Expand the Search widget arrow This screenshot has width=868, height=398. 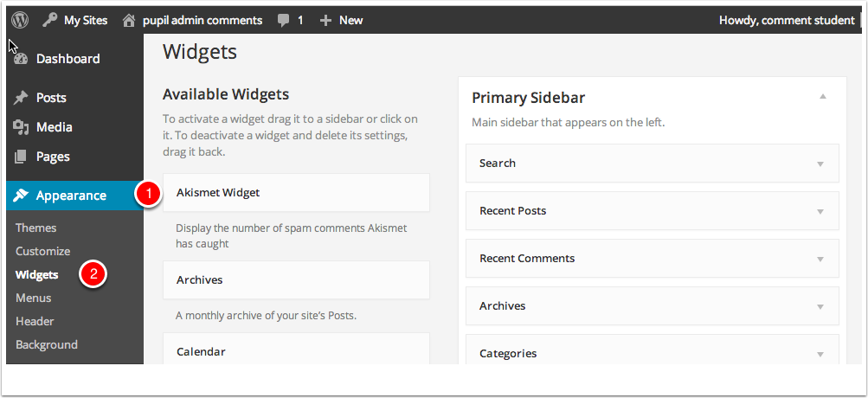pos(820,164)
